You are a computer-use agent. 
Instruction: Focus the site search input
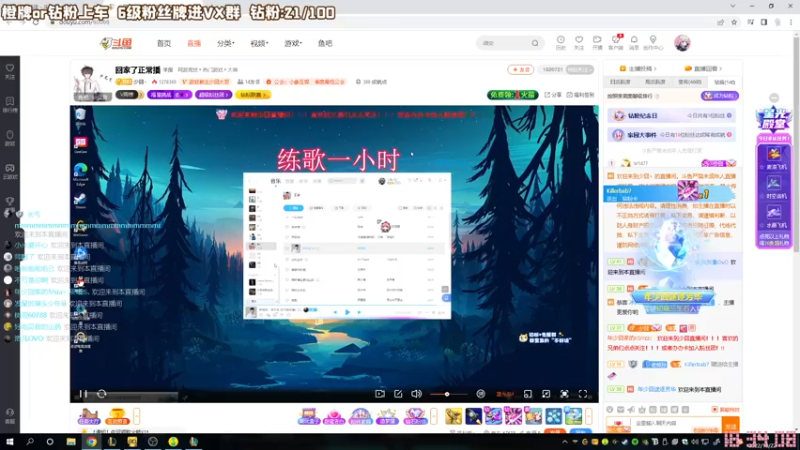(504, 43)
